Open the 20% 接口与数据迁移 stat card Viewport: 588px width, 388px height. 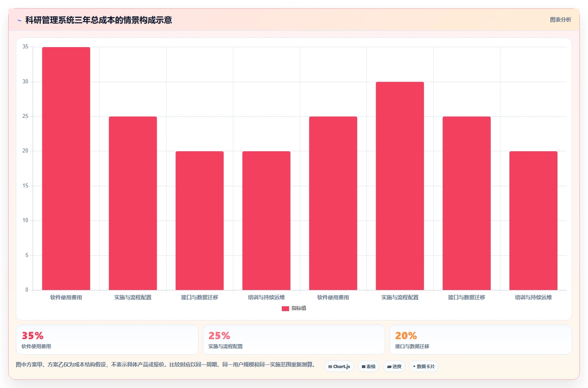480,340
